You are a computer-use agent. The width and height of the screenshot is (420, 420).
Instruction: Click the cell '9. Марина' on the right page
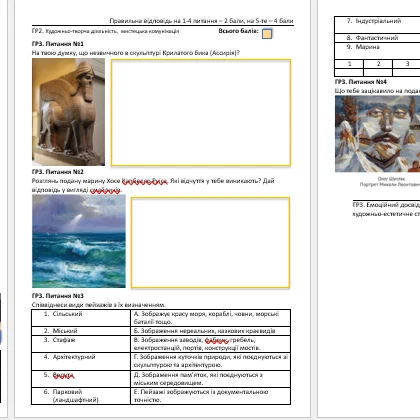click(x=377, y=51)
